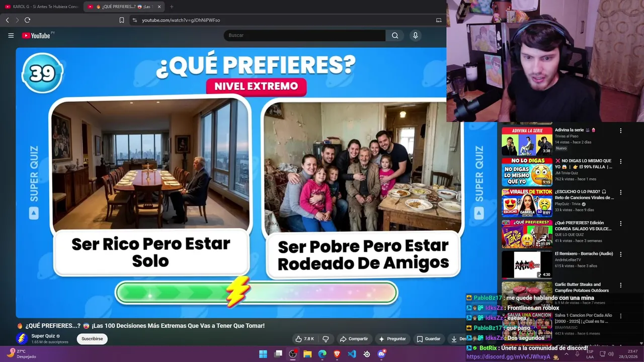644x362 pixels.
Task: Open Super Quiz channel avatar
Action: pyautogui.click(x=22, y=339)
